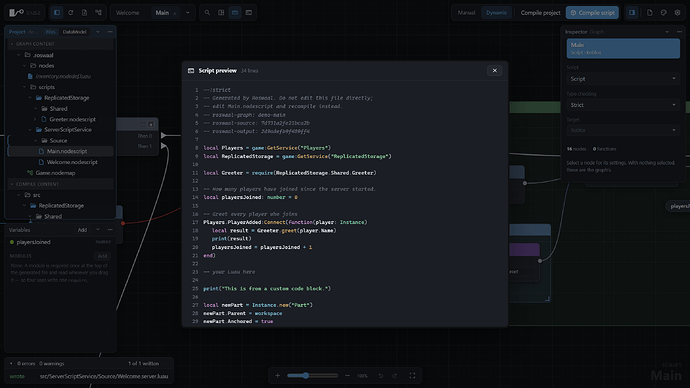The width and height of the screenshot is (690, 388).
Task: Click the written file path in status bar
Action: point(104,376)
